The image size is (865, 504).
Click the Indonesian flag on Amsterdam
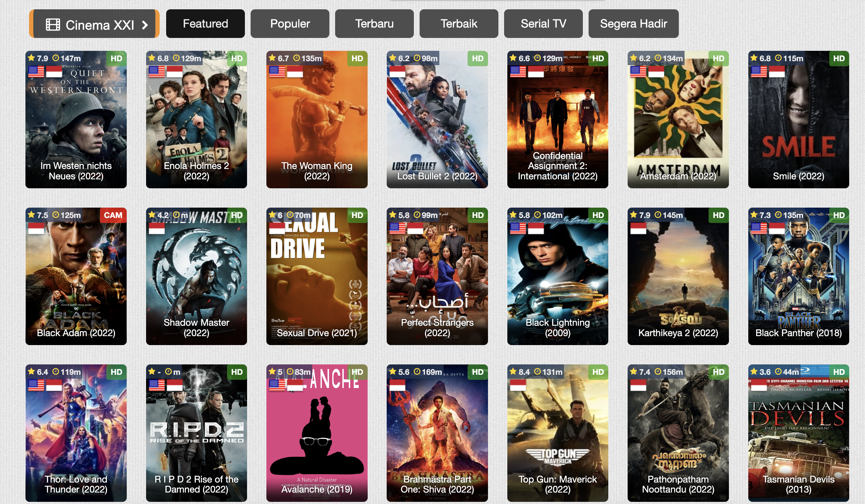coord(656,72)
